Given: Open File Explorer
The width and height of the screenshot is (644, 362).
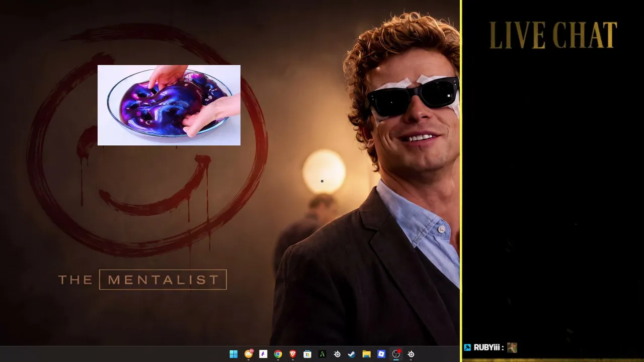Looking at the screenshot, I should [x=366, y=354].
